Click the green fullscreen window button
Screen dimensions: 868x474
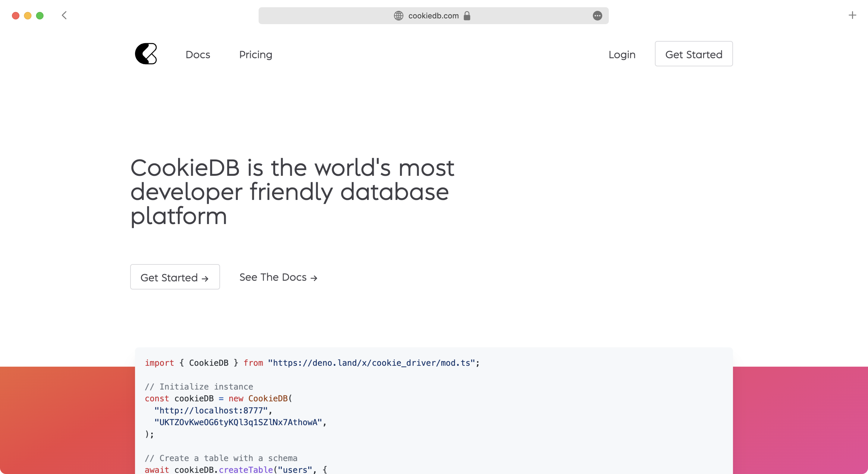coord(40,16)
